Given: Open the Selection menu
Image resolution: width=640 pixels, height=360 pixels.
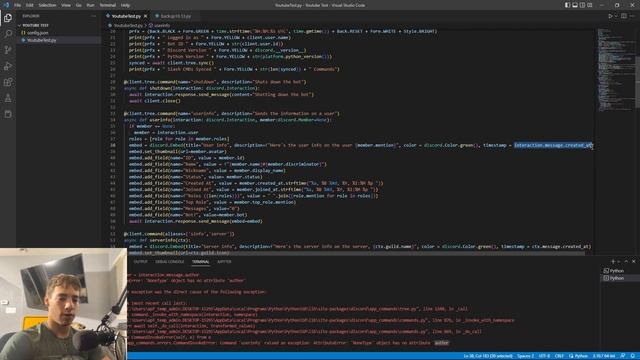Looking at the screenshot, I should click(x=47, y=5).
